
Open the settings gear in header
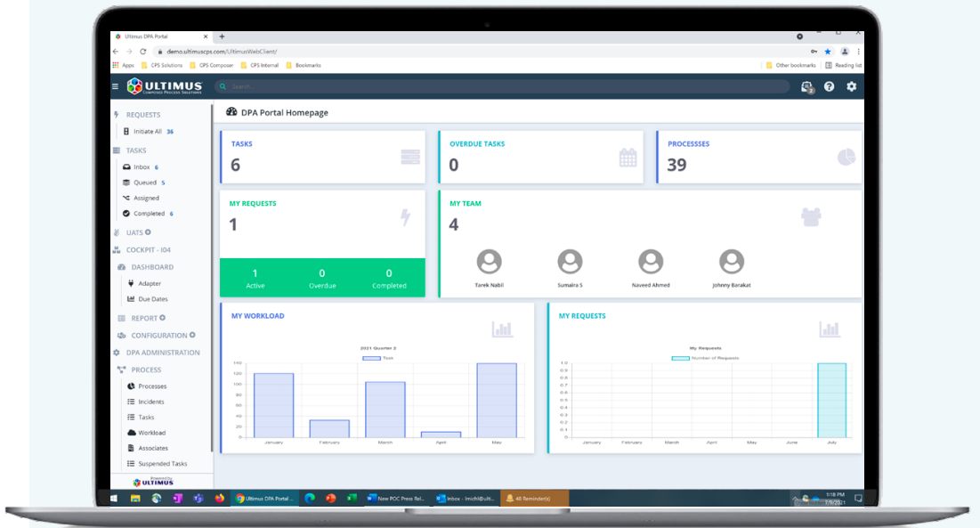[852, 86]
